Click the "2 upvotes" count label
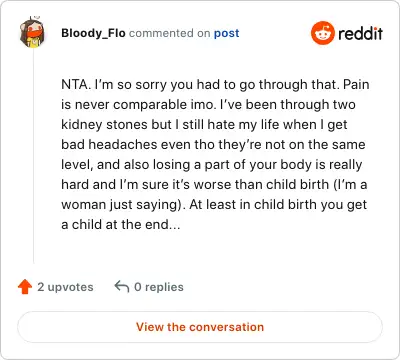The width and height of the screenshot is (400, 360). (x=65, y=287)
